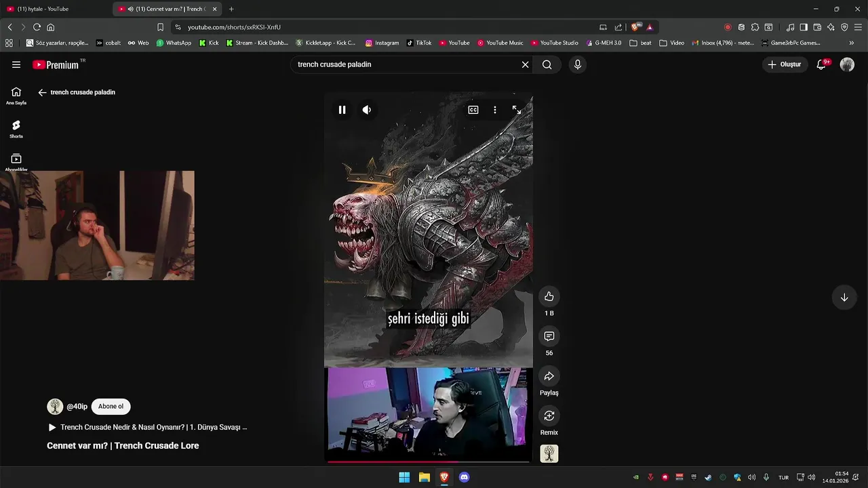Reload the current page
Image resolution: width=868 pixels, height=488 pixels.
coord(37,27)
